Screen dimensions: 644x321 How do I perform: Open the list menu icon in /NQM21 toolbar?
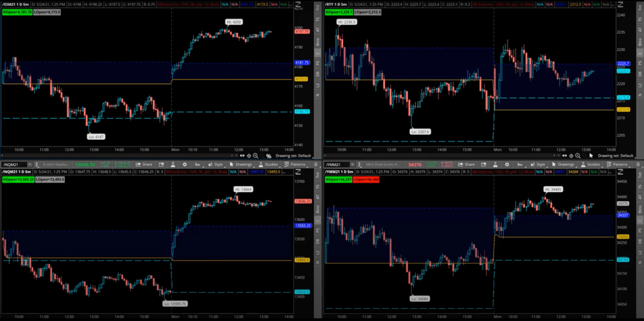pos(316,165)
